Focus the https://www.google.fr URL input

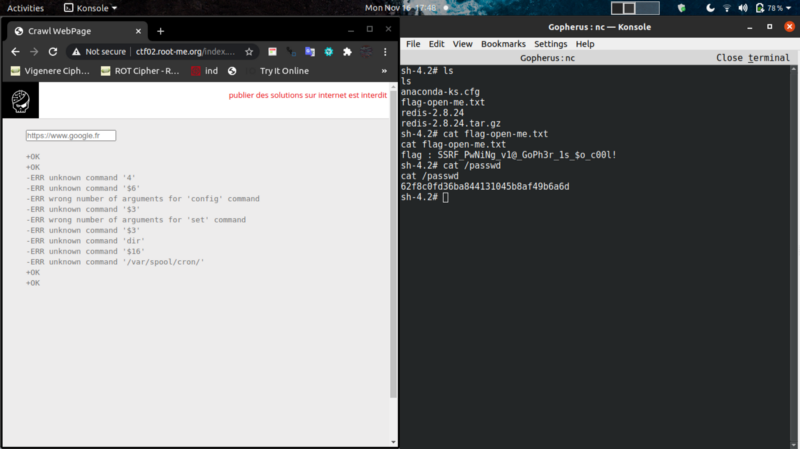tap(71, 136)
